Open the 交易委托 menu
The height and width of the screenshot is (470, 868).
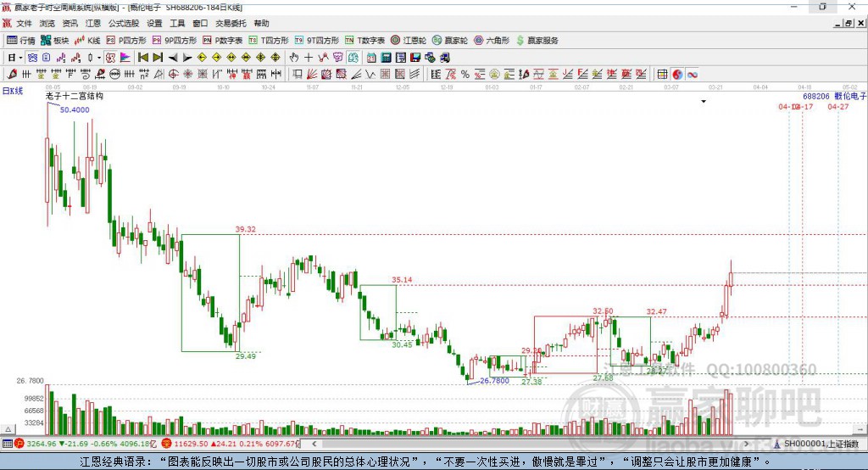click(231, 23)
